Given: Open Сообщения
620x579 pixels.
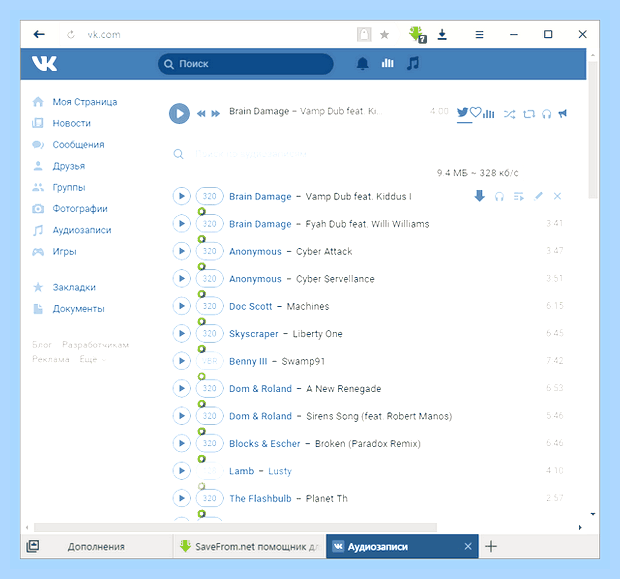Looking at the screenshot, I should coord(78,145).
